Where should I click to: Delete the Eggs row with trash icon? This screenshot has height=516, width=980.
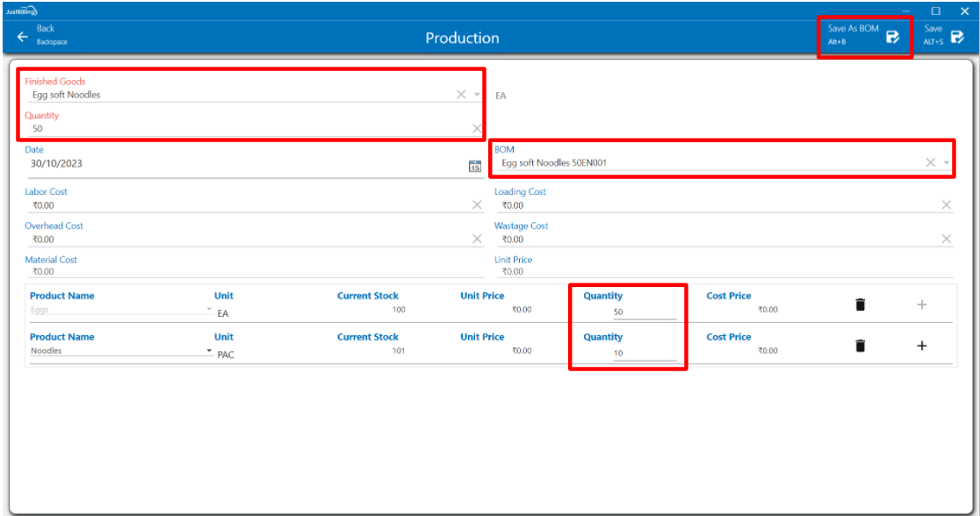(x=861, y=305)
